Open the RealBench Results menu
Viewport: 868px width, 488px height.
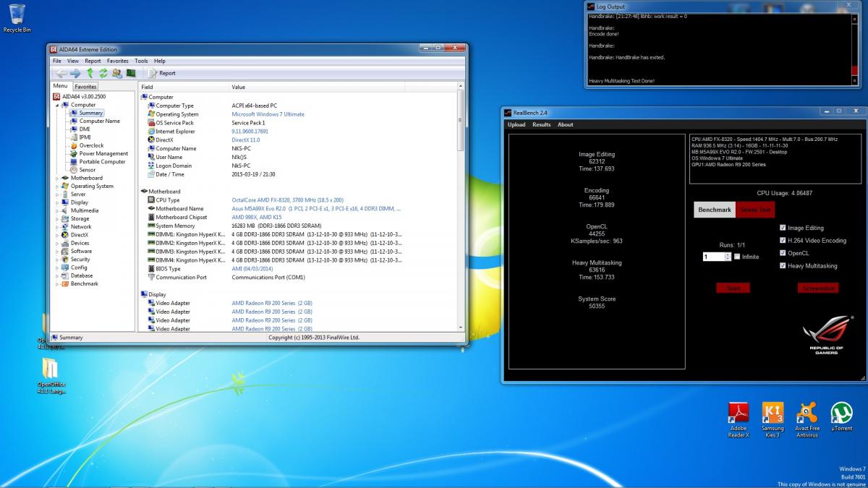[x=541, y=124]
